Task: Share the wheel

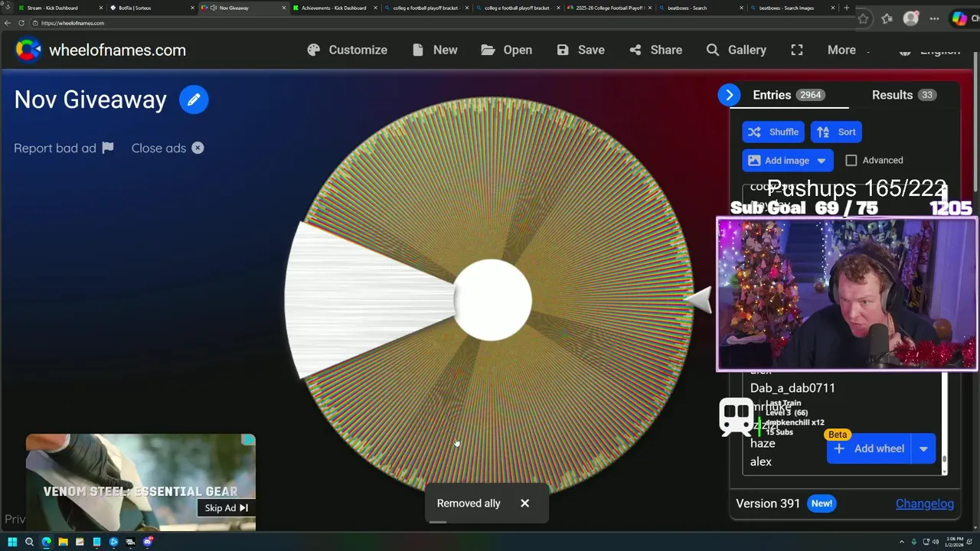Action: 656,50
